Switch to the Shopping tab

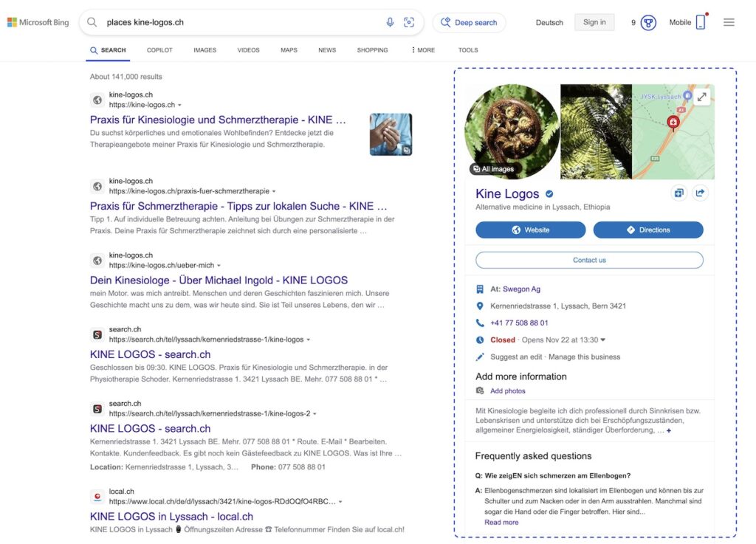point(372,50)
